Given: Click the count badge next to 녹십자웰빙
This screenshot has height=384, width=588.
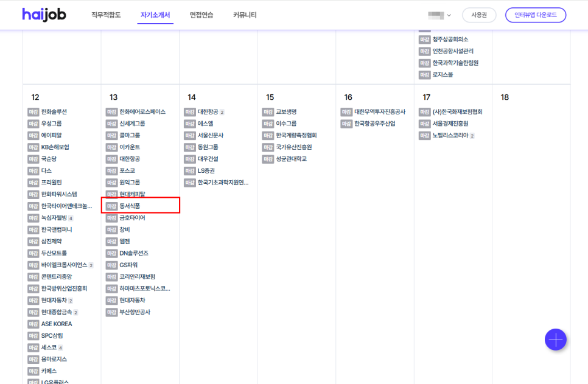Looking at the screenshot, I should pos(71,218).
